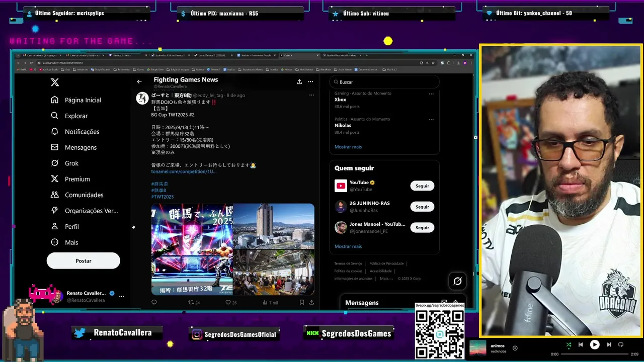This screenshot has height=362, width=644.
Task: Open options for Nikolas trending topic
Action: (x=431, y=119)
